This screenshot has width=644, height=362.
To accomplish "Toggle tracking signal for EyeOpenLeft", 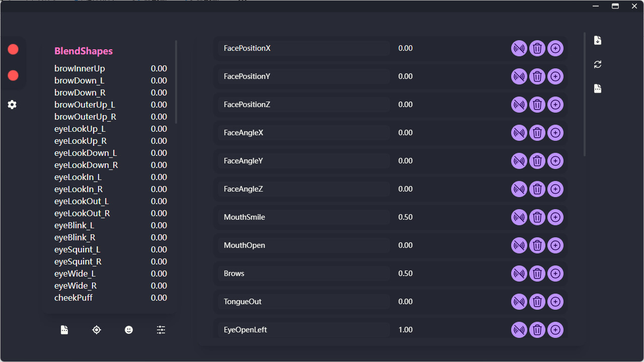I will (519, 330).
